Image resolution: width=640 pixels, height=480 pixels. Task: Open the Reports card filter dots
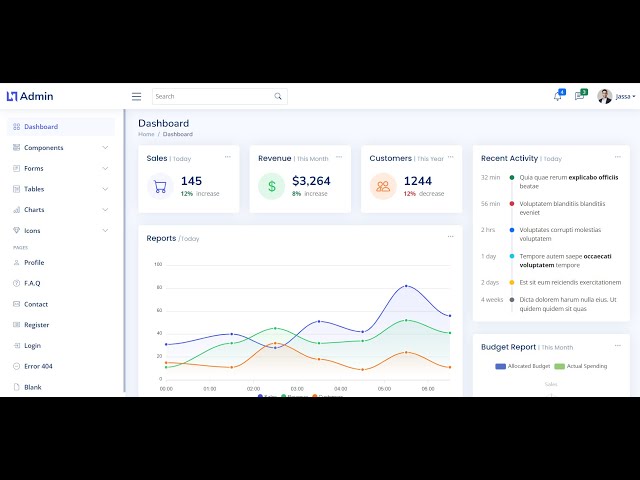(451, 236)
